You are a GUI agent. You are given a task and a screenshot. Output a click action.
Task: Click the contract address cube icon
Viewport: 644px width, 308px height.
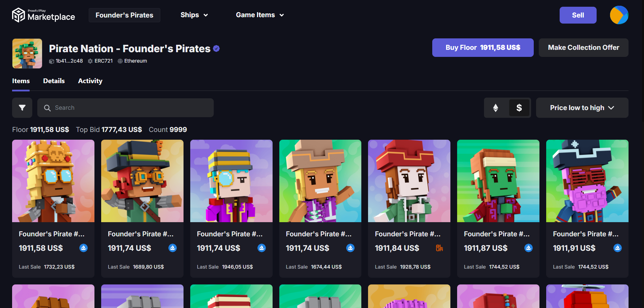tap(51, 61)
